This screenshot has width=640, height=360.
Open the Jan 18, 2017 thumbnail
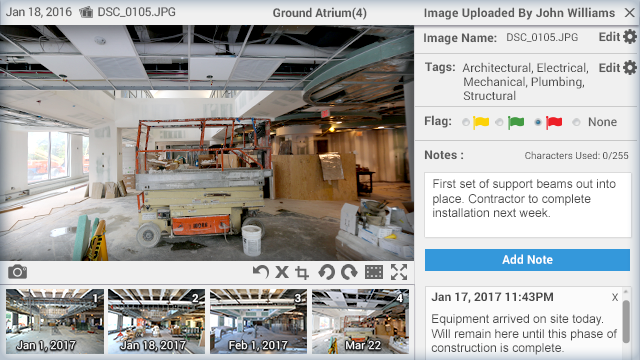[156, 321]
